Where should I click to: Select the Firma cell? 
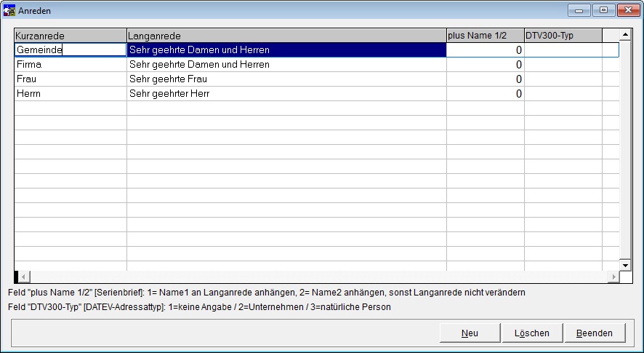pos(71,65)
